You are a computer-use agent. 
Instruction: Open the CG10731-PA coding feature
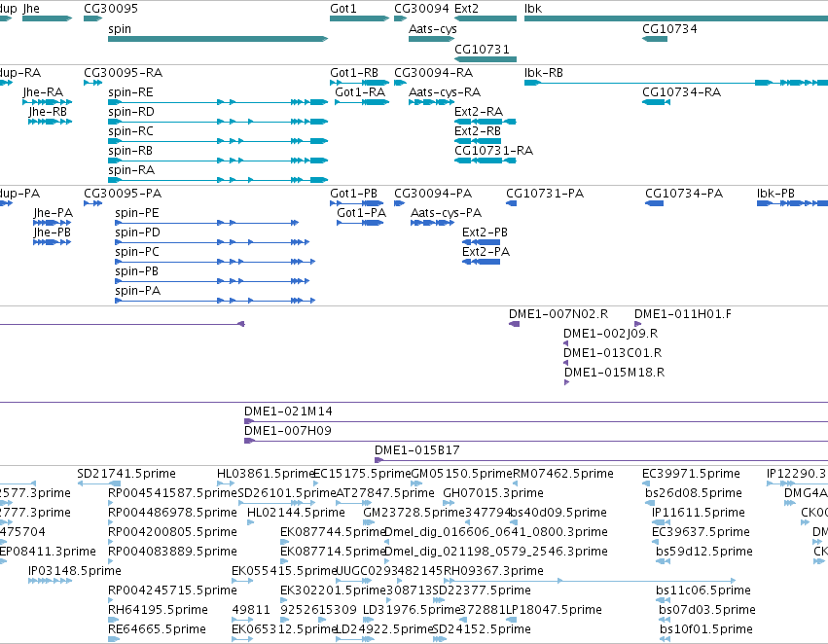[511, 203]
